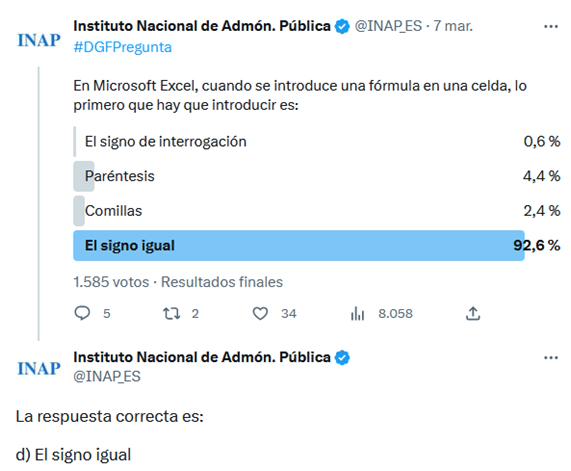Click INAP avatar on the top tweet
The width and height of the screenshot is (571, 471).
[x=39, y=40]
